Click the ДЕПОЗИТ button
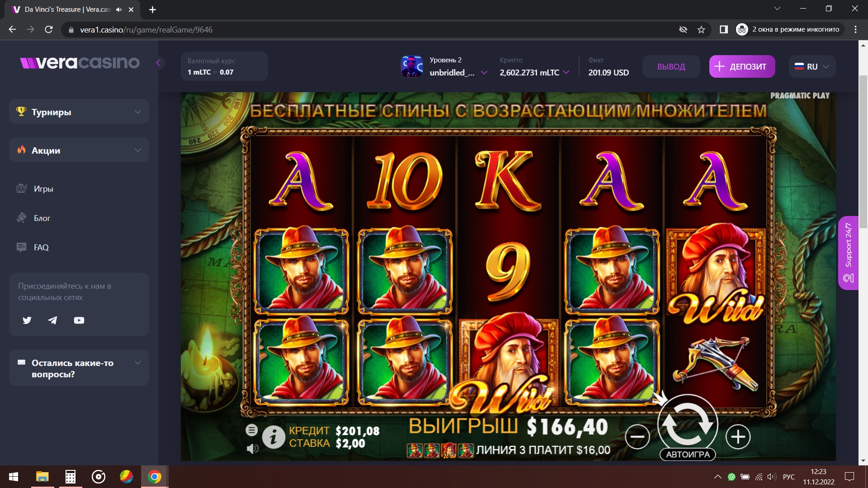Screen dimensions: 868x488 [742, 66]
